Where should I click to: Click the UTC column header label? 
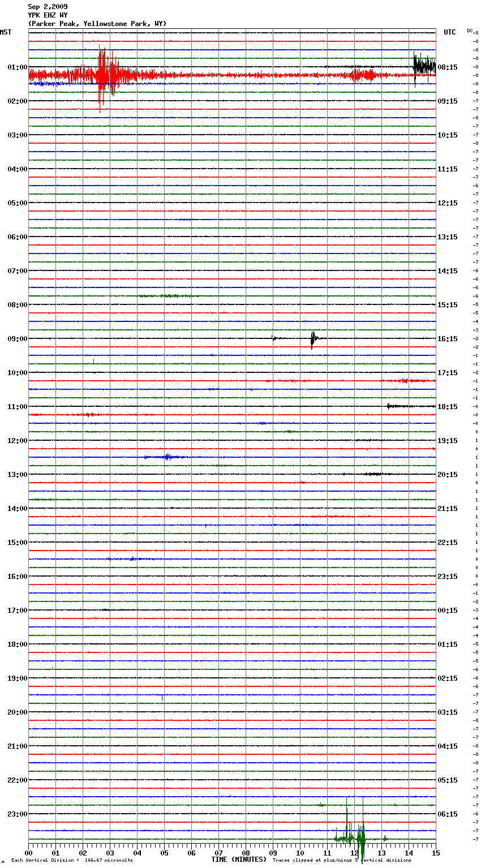pos(449,32)
